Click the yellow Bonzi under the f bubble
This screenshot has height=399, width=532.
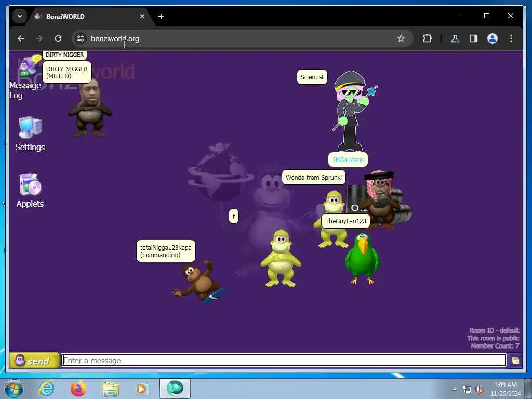[x=281, y=258]
